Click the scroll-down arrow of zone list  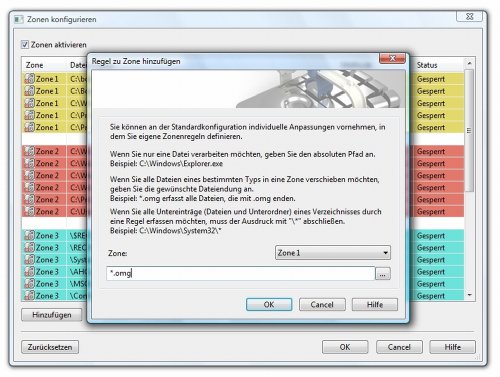click(x=469, y=295)
